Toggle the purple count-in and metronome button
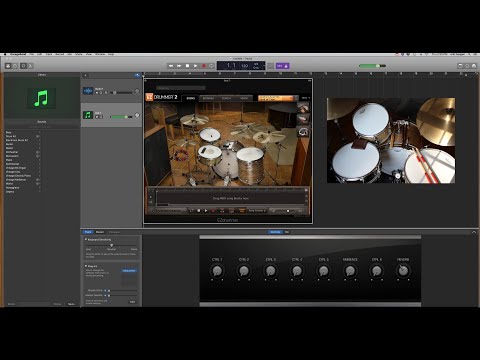This screenshot has width=480, height=360. coord(283,66)
